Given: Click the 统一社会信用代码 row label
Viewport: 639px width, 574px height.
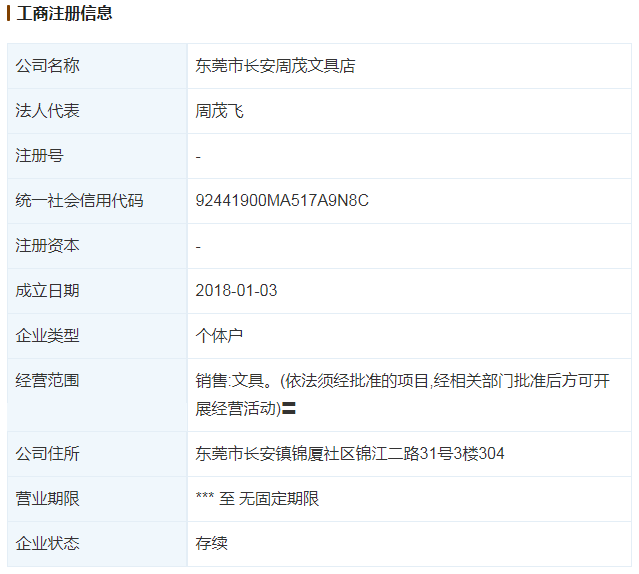Looking at the screenshot, I should pos(79,201).
